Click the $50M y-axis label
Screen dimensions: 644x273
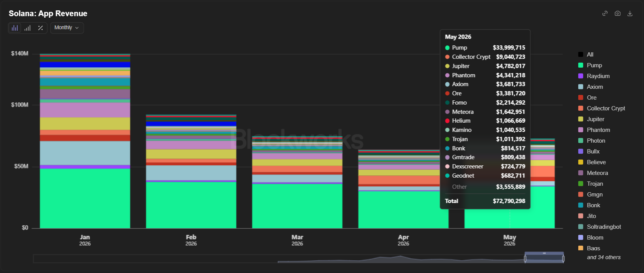(21, 166)
